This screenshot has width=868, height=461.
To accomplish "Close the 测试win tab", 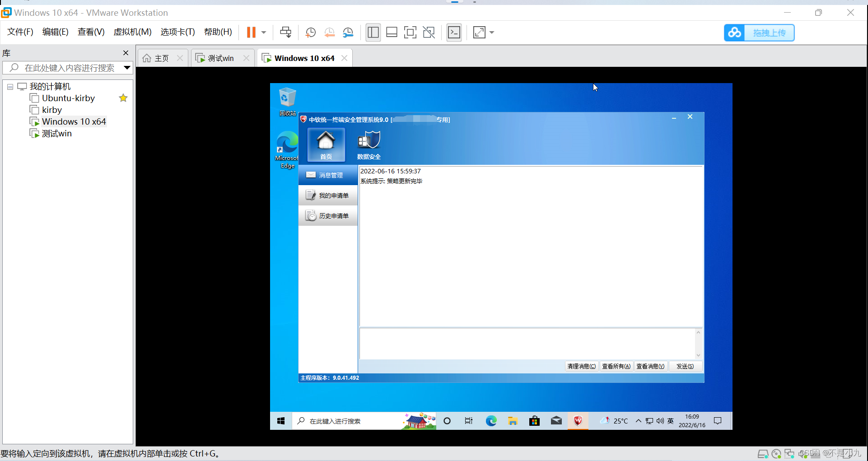I will pyautogui.click(x=246, y=58).
